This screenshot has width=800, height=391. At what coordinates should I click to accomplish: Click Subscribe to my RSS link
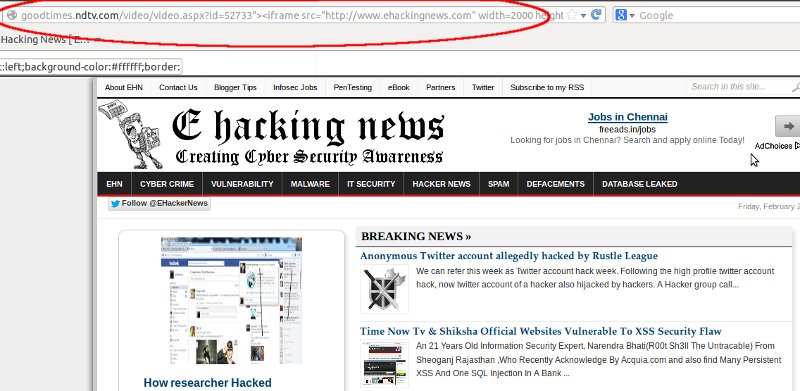[547, 87]
